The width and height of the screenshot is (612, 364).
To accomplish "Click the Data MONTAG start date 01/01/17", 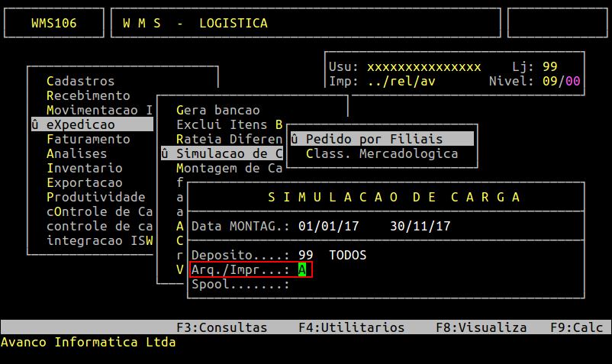I will pyautogui.click(x=329, y=227).
